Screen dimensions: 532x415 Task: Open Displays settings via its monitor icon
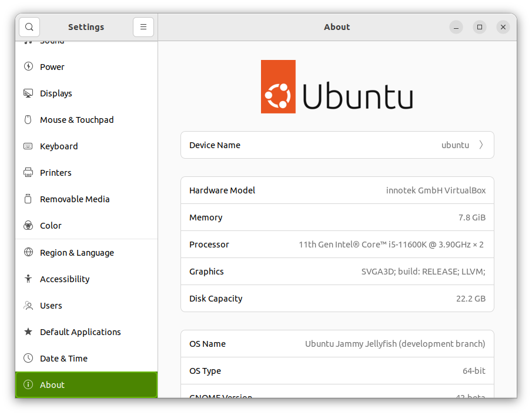28,93
